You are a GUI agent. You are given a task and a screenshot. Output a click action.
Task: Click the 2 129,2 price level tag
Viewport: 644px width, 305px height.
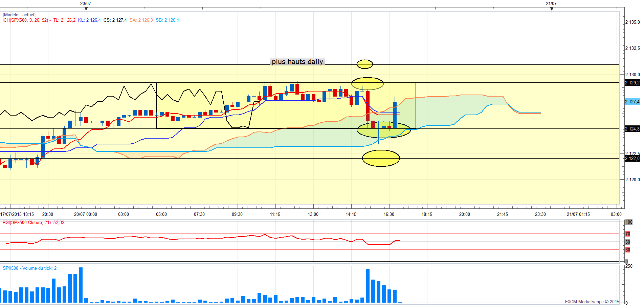(x=632, y=83)
